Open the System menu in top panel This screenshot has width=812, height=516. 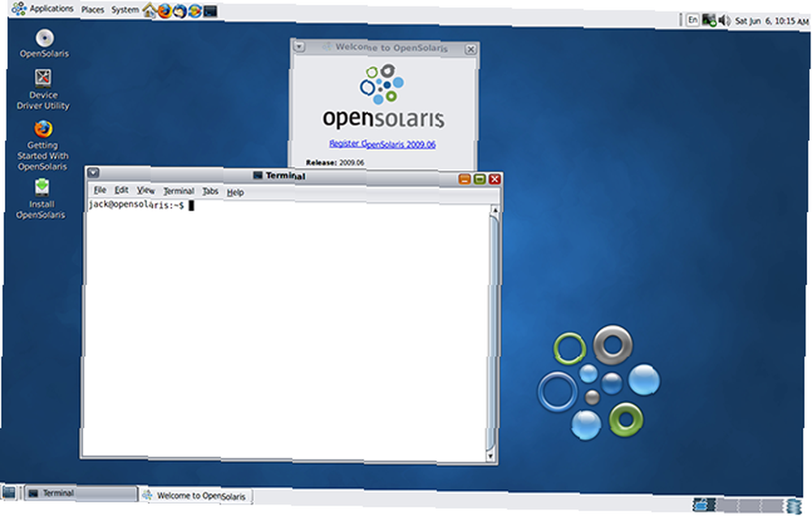coord(125,9)
